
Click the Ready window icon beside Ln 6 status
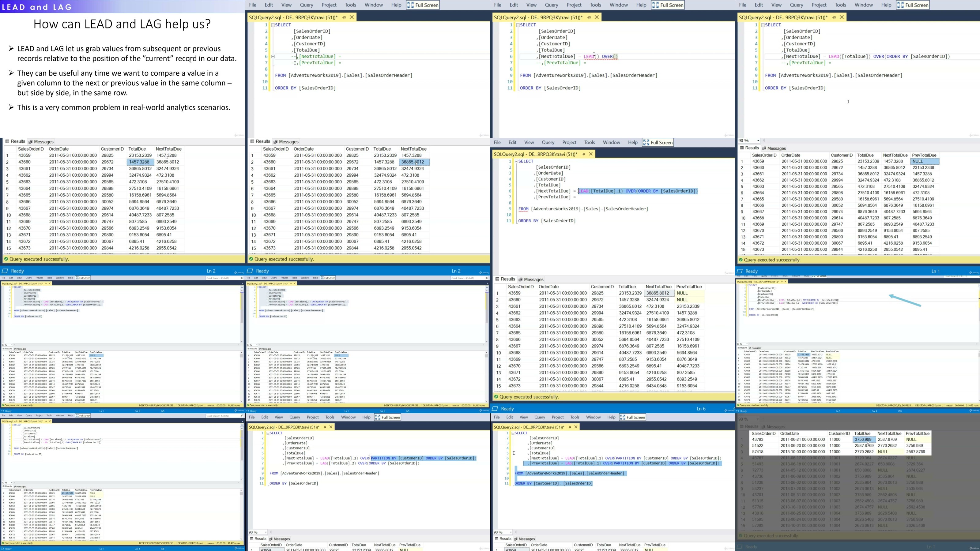coord(495,409)
